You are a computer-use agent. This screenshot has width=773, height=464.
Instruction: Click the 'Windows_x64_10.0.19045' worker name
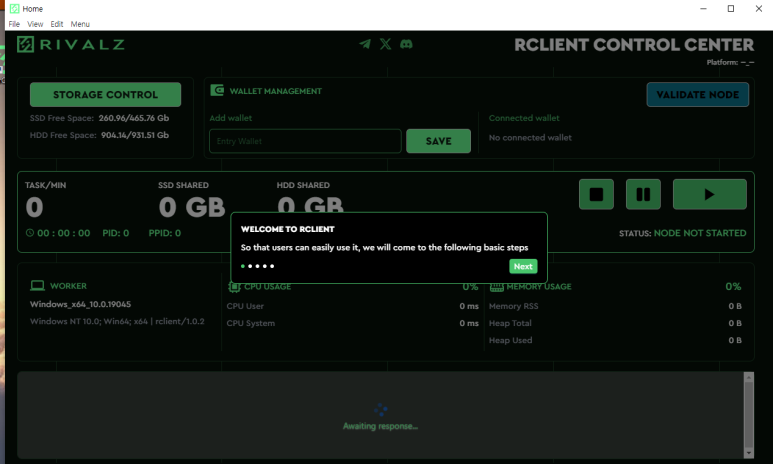pos(80,304)
